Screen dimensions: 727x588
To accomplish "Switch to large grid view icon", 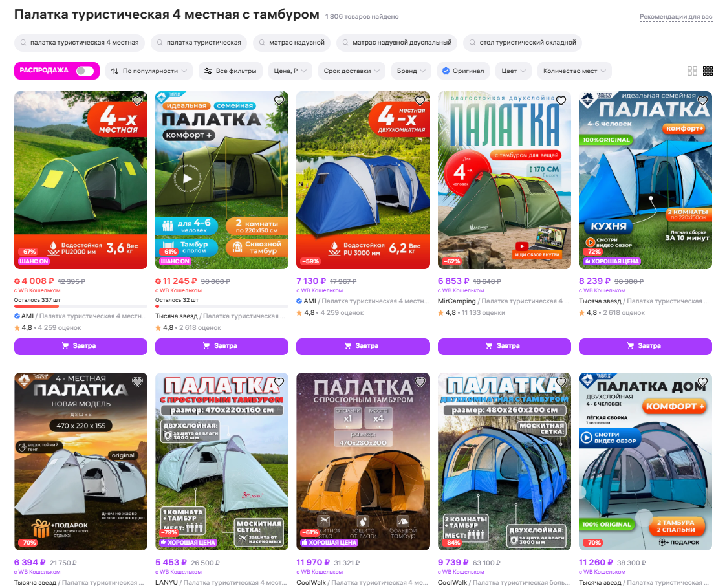I will 692,71.
